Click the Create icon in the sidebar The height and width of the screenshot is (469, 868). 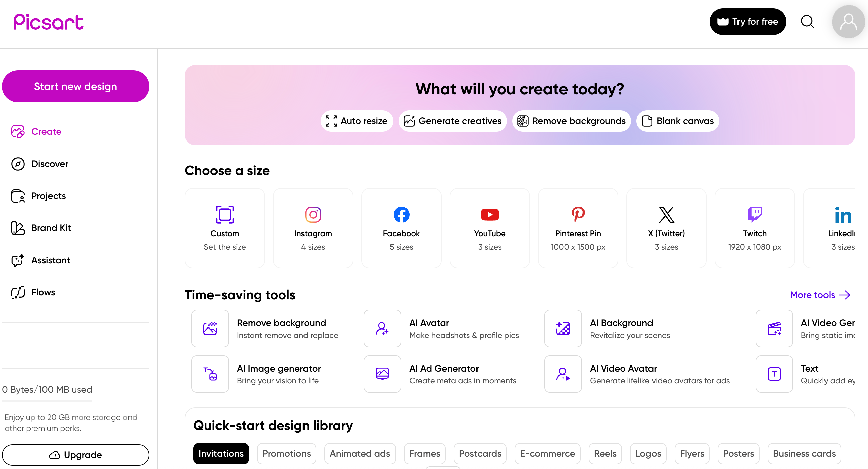(17, 131)
